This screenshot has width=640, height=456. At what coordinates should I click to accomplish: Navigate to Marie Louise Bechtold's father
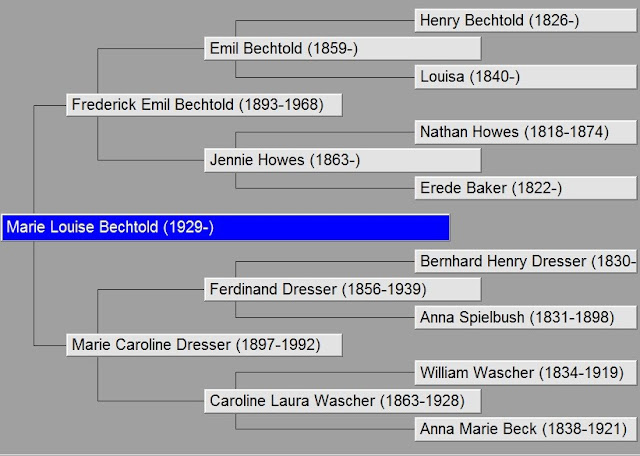click(204, 104)
